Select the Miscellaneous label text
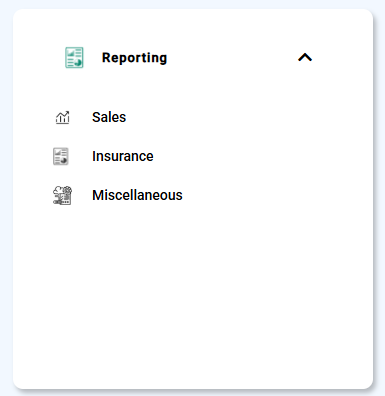 [137, 195]
